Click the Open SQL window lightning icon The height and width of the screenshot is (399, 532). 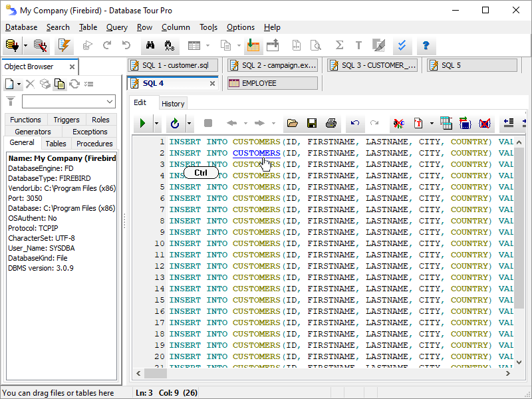tap(64, 46)
